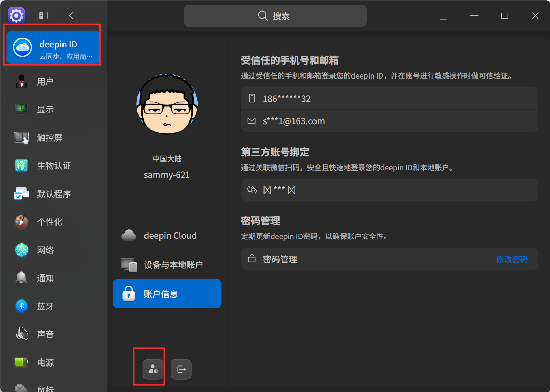Click the 第三方账号绑定 heading
This screenshot has height=392, width=550.
click(x=275, y=152)
